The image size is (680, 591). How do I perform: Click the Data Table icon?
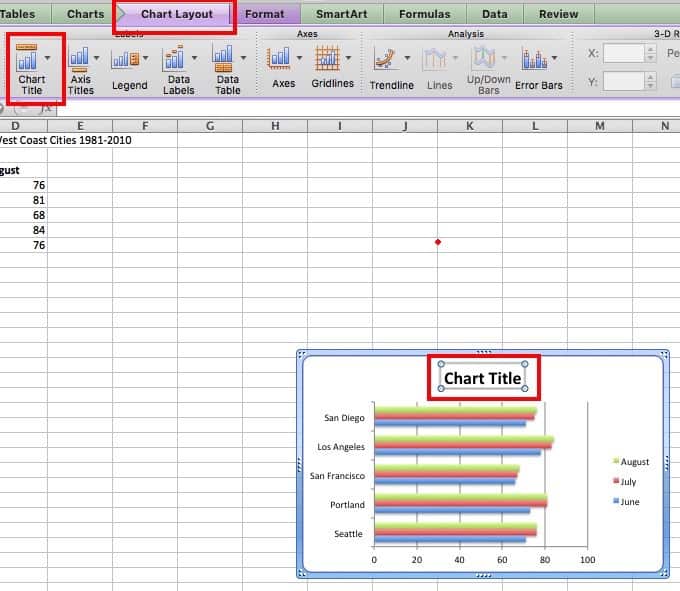click(223, 59)
